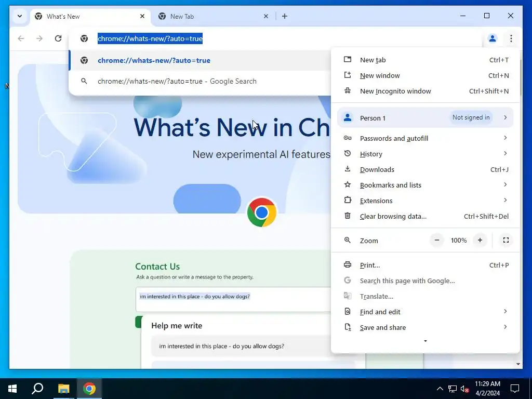Select Print from the menu

pyautogui.click(x=425, y=265)
